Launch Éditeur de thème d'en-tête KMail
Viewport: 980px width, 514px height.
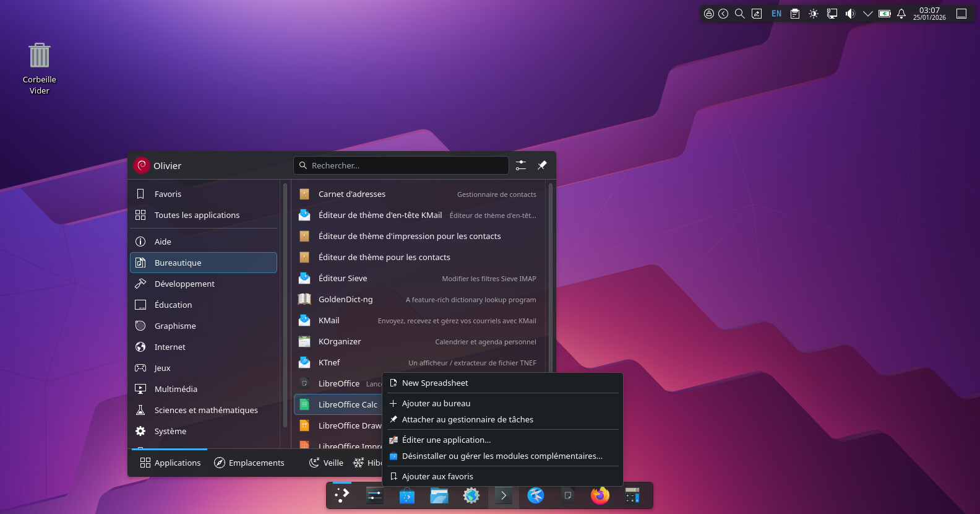click(418, 215)
